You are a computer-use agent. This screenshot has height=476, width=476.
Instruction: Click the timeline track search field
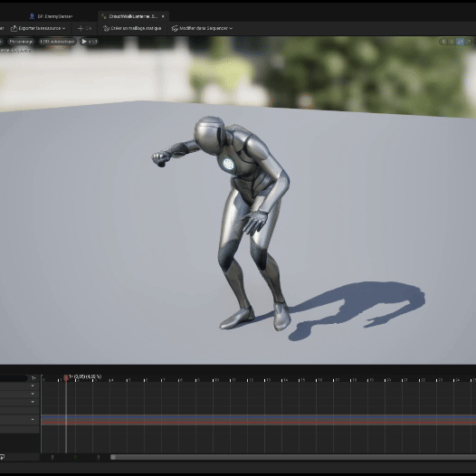(x=14, y=378)
